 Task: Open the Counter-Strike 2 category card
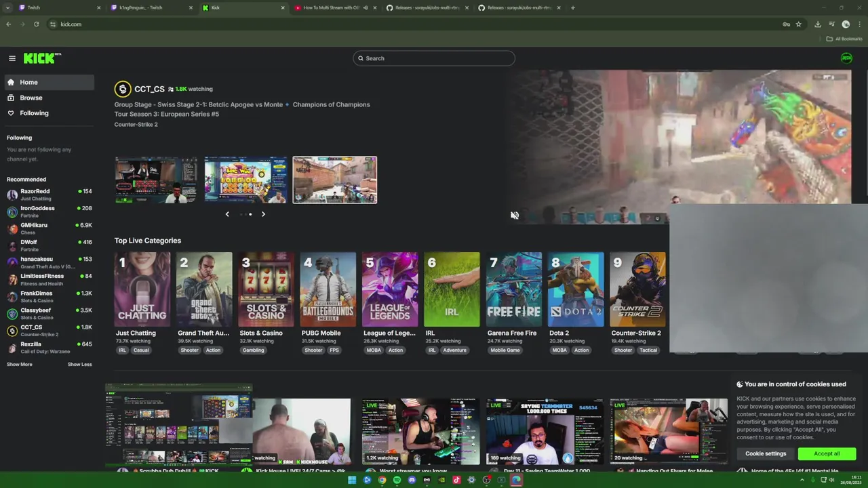coord(638,289)
